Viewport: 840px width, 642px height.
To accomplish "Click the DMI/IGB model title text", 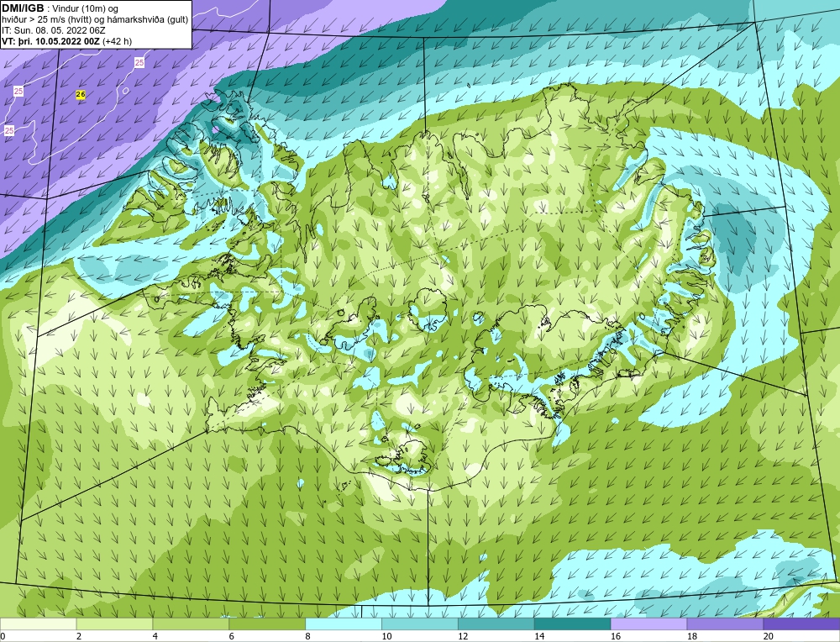I will [x=23, y=8].
